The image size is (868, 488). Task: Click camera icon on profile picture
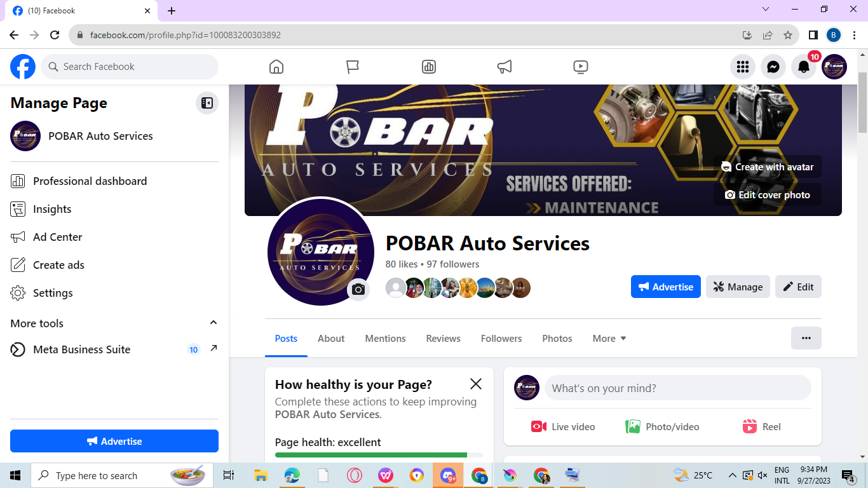click(x=358, y=290)
